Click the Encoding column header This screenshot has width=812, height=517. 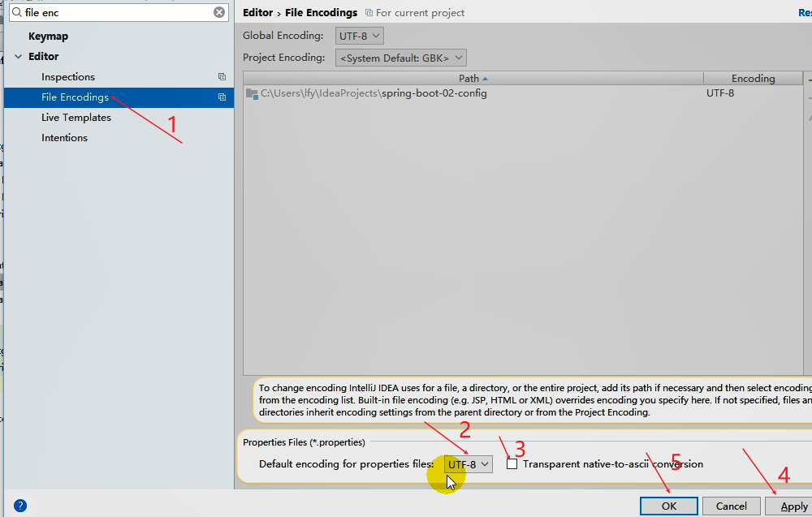coord(753,78)
